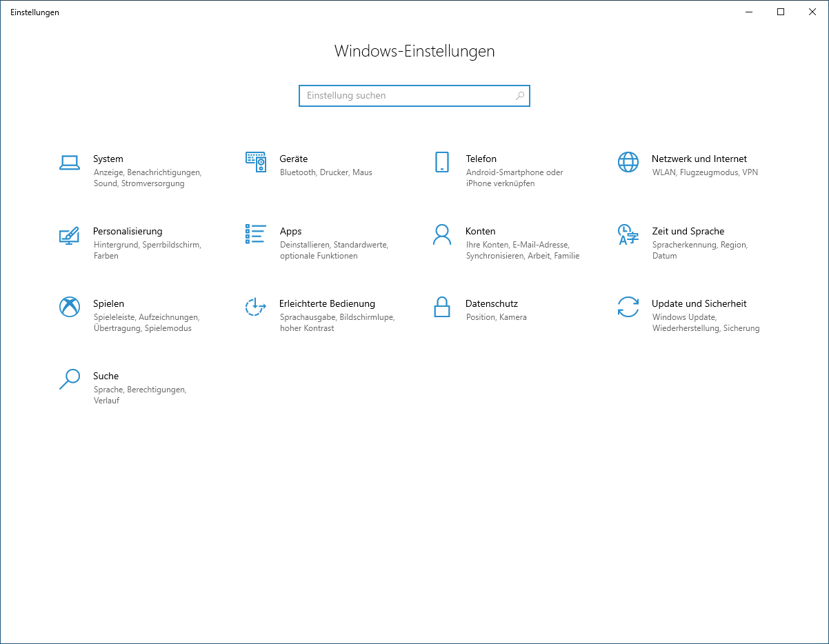829x644 pixels.
Task: Open the Erleichterte Bedienung title
Action: [x=328, y=303]
